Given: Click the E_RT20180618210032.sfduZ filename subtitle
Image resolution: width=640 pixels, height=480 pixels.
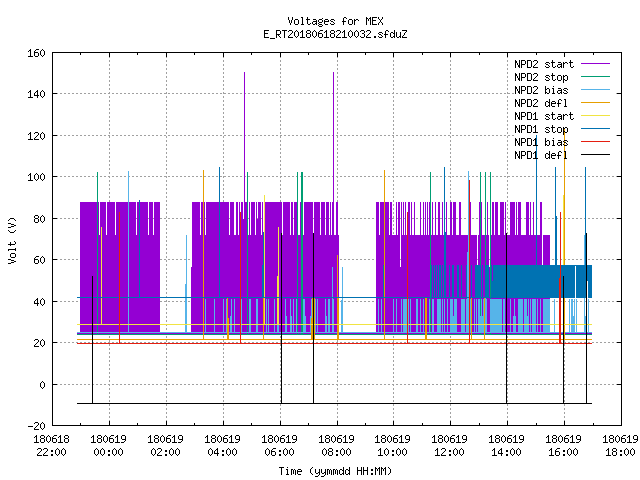Looking at the screenshot, I should tap(335, 34).
